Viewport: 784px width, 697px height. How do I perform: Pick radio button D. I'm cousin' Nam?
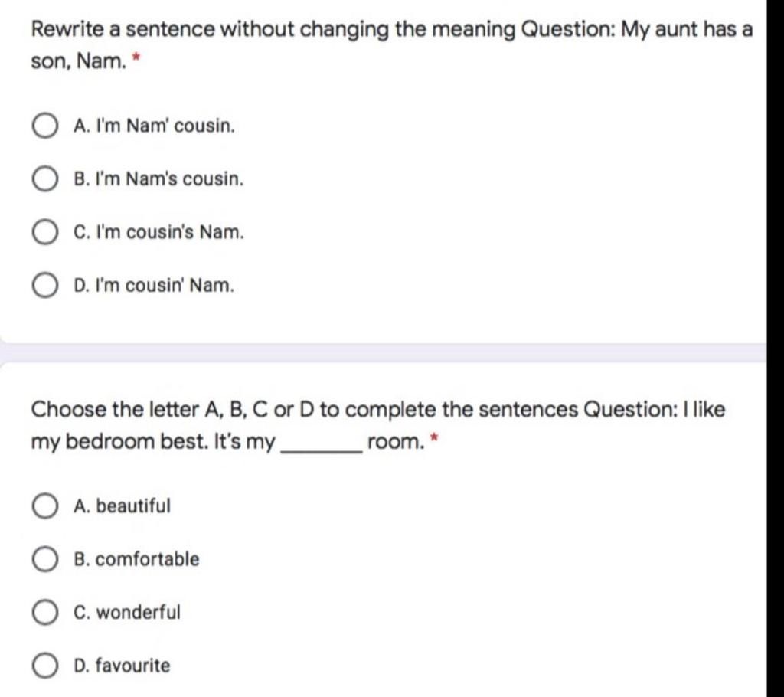coord(45,286)
